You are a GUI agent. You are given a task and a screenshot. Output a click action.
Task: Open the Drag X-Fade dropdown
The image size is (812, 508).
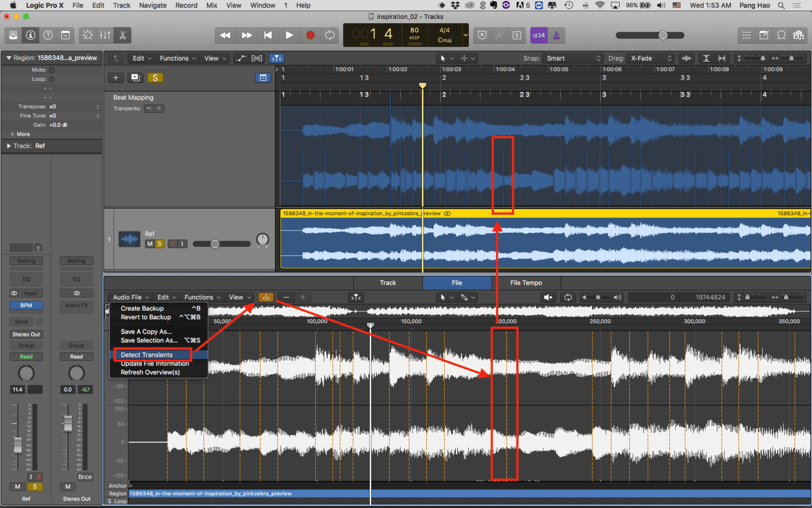pos(650,58)
